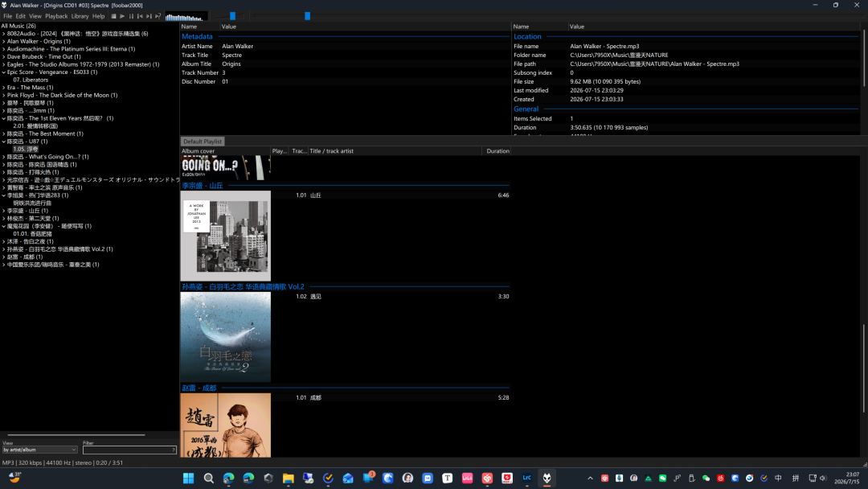The image size is (868, 489).
Task: Click the Artist Name value Alan Walker
Action: [x=237, y=47]
